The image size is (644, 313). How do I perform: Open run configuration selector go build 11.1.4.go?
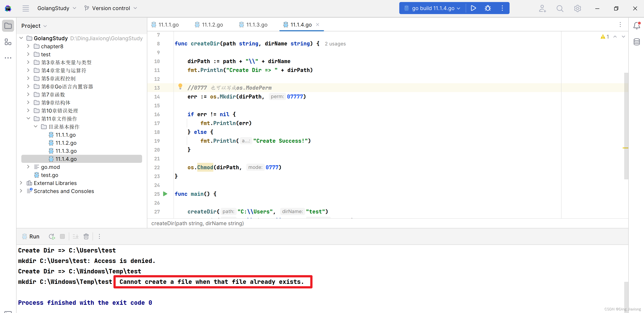tap(432, 8)
